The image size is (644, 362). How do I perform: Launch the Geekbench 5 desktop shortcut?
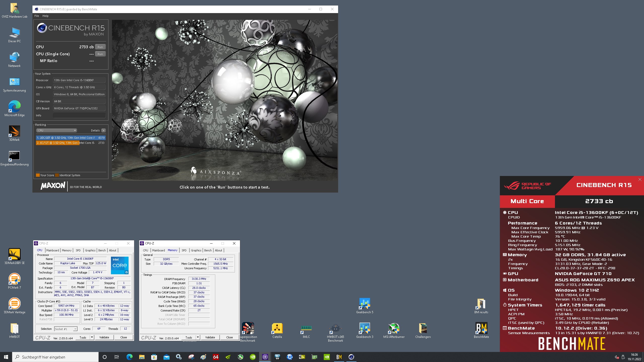pos(365,305)
